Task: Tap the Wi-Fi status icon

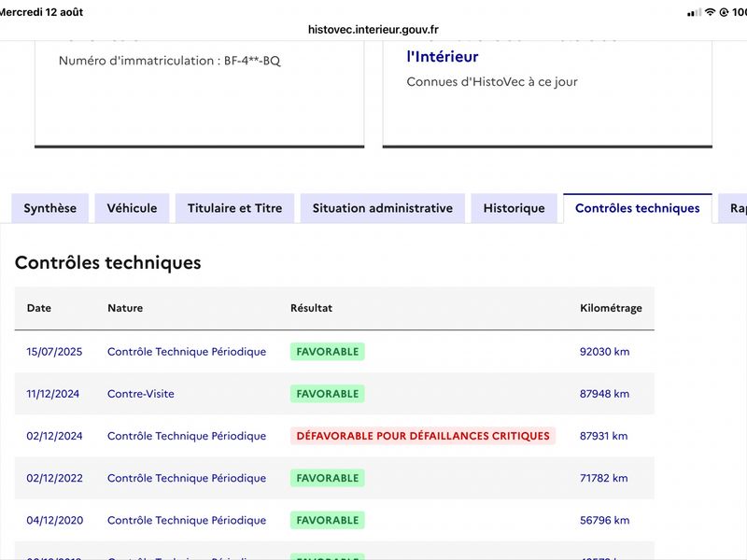Action: [710, 12]
